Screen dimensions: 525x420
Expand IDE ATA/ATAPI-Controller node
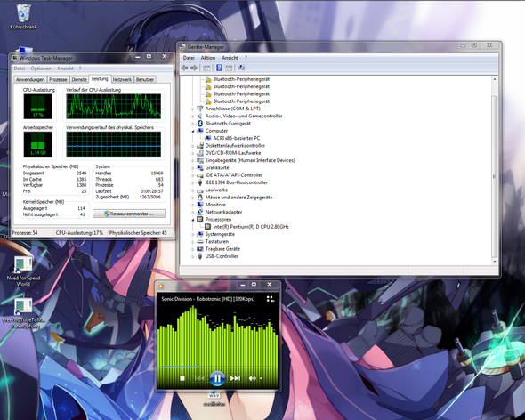coord(193,175)
